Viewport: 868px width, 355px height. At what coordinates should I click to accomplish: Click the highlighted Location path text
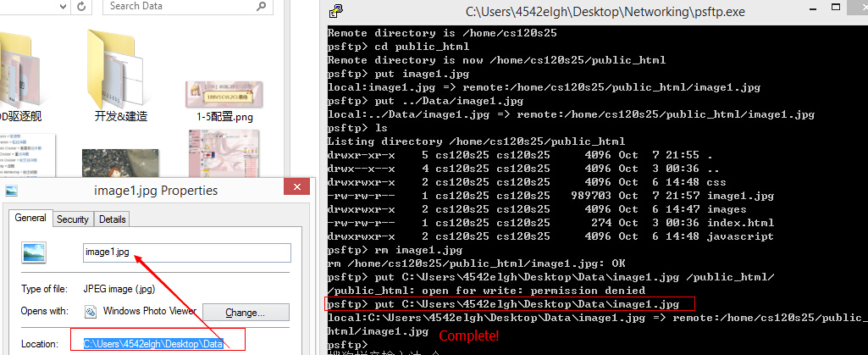point(152,344)
